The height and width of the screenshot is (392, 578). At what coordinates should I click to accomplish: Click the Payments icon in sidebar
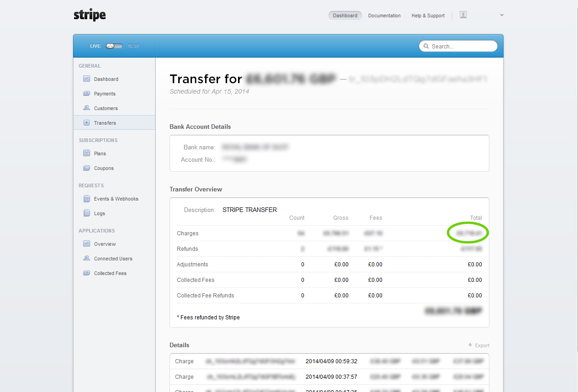point(86,93)
